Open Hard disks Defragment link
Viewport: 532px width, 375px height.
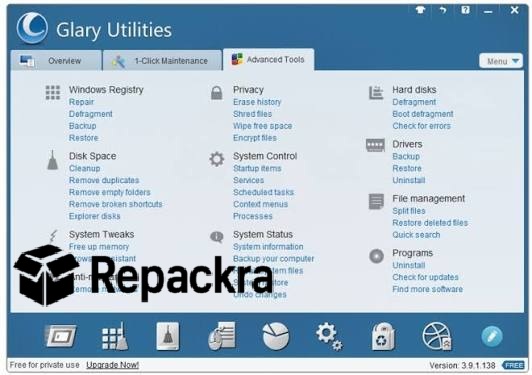pyautogui.click(x=414, y=102)
